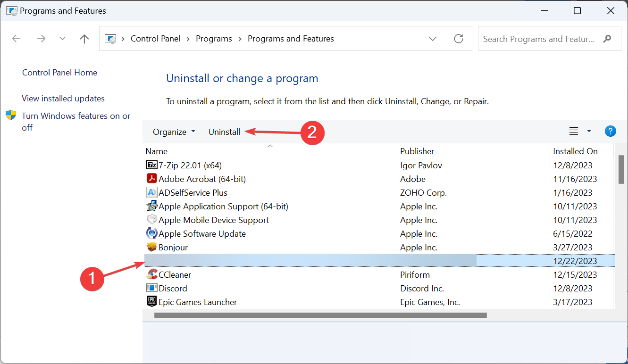Focus the Search Programs and Features box
628x364 pixels.
[x=538, y=39]
